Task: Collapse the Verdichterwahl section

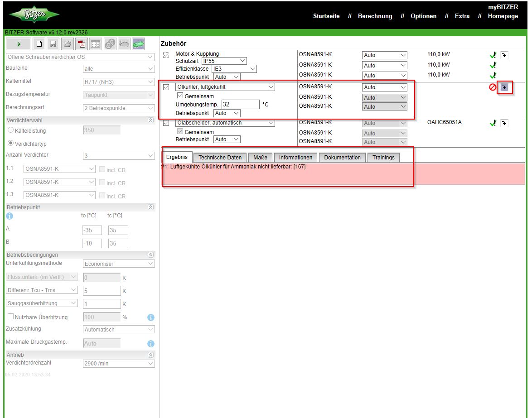Action: click(x=151, y=120)
